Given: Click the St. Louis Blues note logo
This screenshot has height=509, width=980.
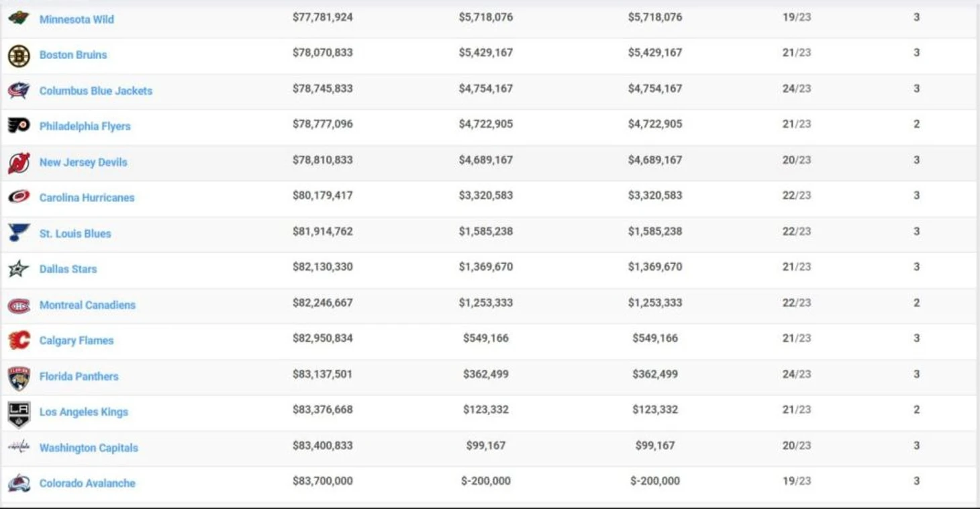Looking at the screenshot, I should pyautogui.click(x=19, y=233).
